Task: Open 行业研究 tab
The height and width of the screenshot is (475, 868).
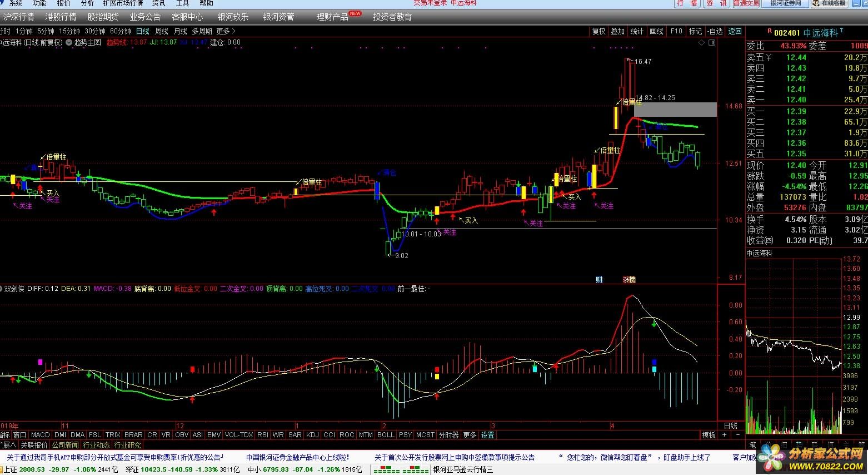Action: (128, 445)
